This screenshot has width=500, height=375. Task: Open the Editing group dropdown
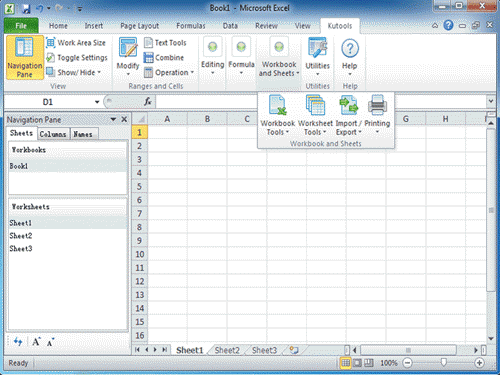click(213, 57)
